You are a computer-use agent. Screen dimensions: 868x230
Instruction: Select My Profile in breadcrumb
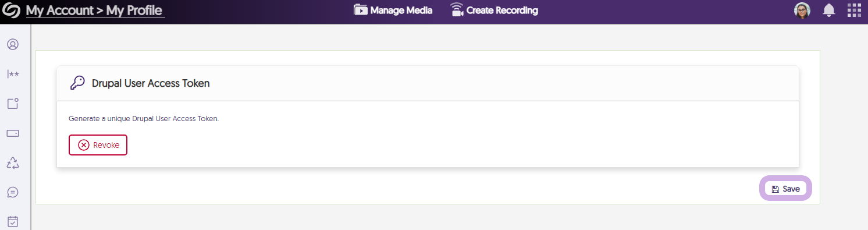click(x=134, y=10)
